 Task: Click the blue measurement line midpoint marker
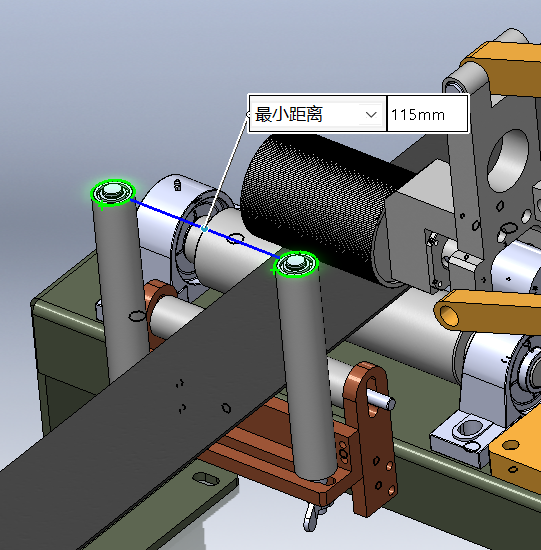point(205,229)
